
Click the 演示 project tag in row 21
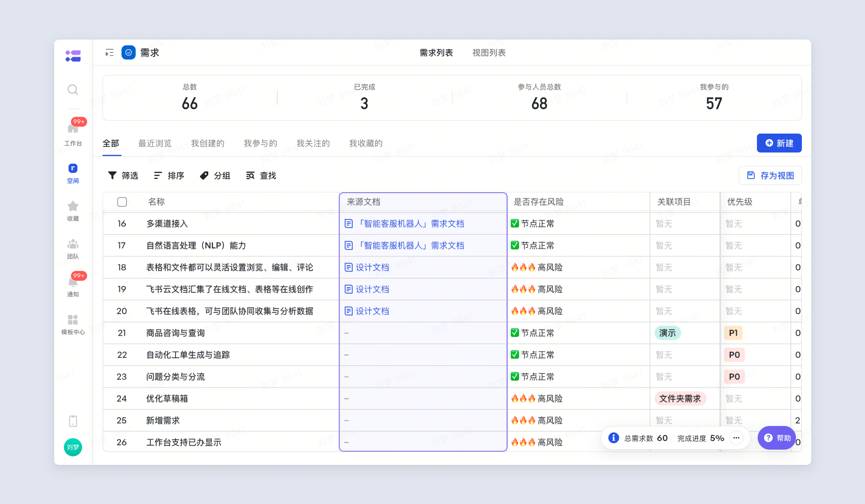[x=667, y=333]
